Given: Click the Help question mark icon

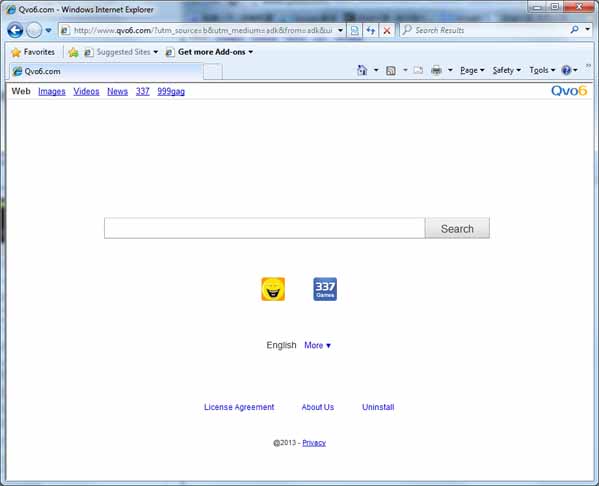Looking at the screenshot, I should 566,70.
